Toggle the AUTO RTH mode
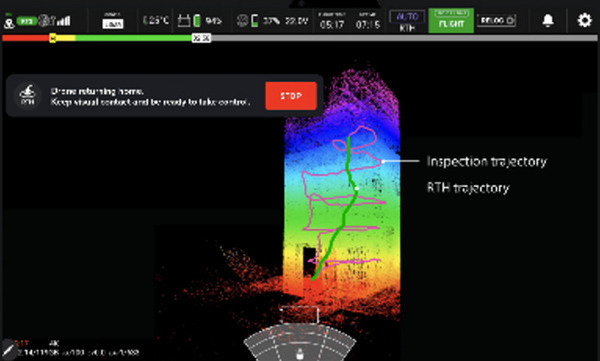The image size is (600, 361). (407, 21)
